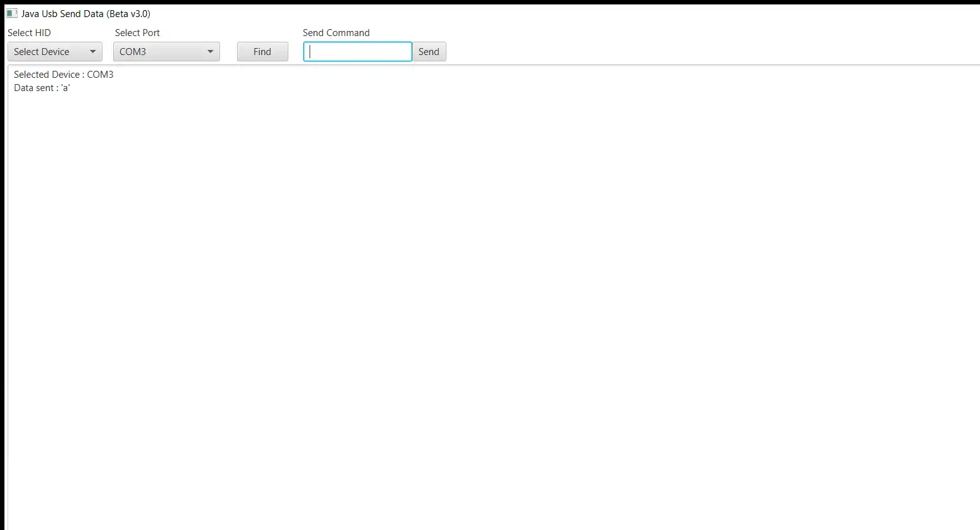Image resolution: width=980 pixels, height=530 pixels.
Task: Click the window title 'Java Usb Send Data (Beta v3.0)'
Action: point(86,13)
